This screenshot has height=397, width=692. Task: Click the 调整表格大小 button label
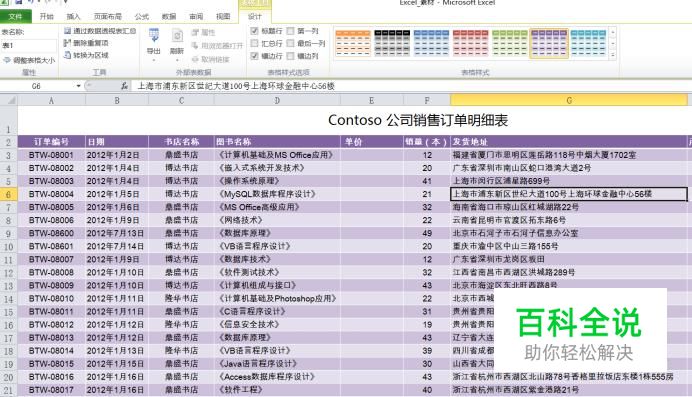point(34,60)
